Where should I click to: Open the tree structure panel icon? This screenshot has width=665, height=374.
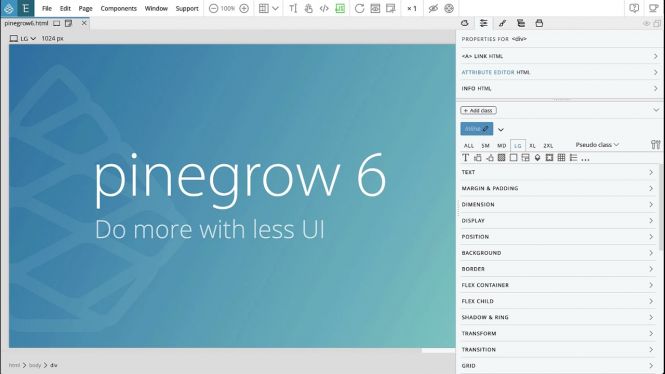click(521, 23)
